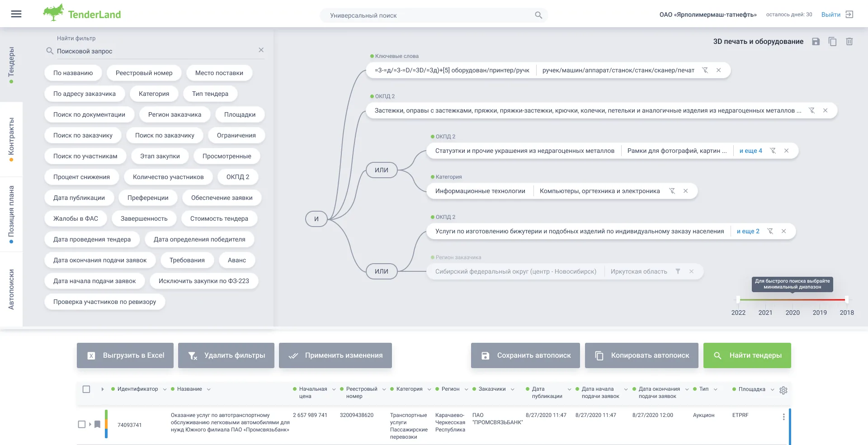The height and width of the screenshot is (445, 868).
Task: Remove the Застежки ОКПД 2 filter row
Action: click(x=825, y=110)
